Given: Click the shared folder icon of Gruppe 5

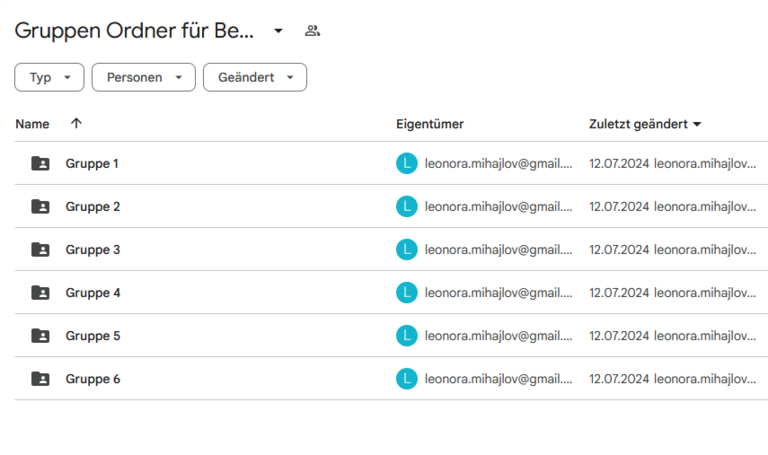Looking at the screenshot, I should [x=40, y=335].
